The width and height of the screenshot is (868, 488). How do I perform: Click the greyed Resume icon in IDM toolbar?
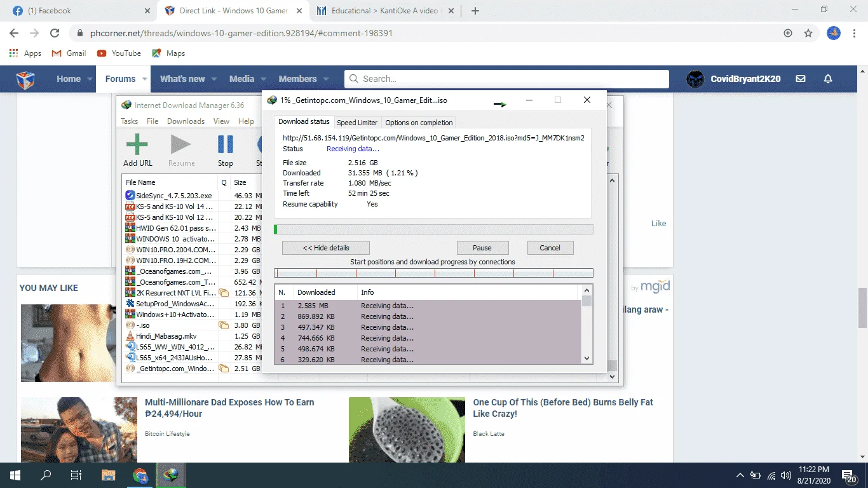(x=181, y=146)
